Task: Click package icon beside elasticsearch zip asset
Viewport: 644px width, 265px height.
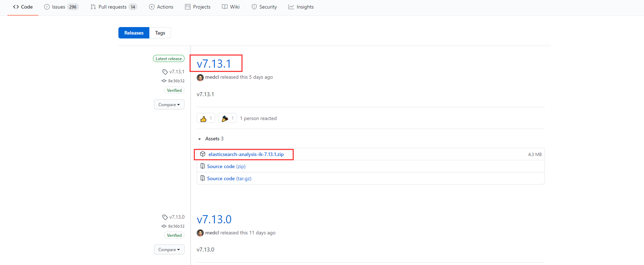Action: (203, 154)
